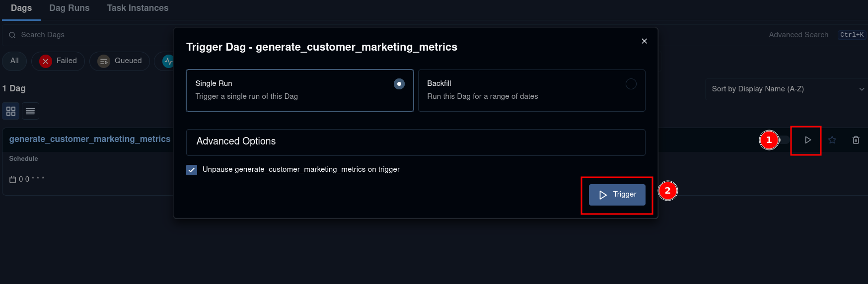Screen dimensions: 868x284
Task: Open the Dag Runs tab
Action: pyautogui.click(x=70, y=8)
